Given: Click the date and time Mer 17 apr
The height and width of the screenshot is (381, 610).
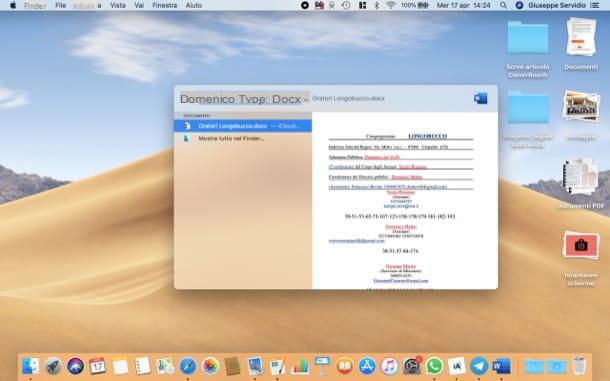Looking at the screenshot, I should pos(463,5).
